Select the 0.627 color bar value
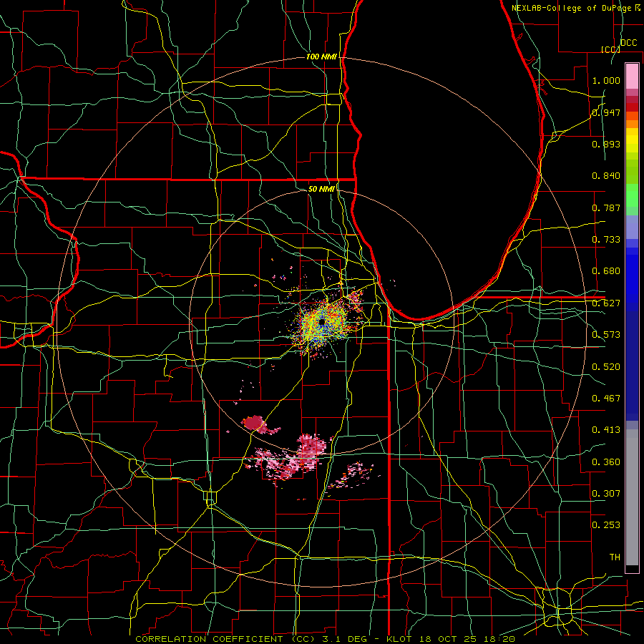 (606, 303)
